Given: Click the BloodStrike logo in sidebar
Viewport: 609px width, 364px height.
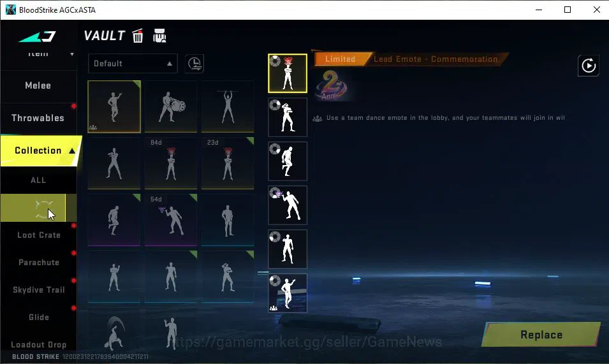Looking at the screenshot, I should 37,36.
